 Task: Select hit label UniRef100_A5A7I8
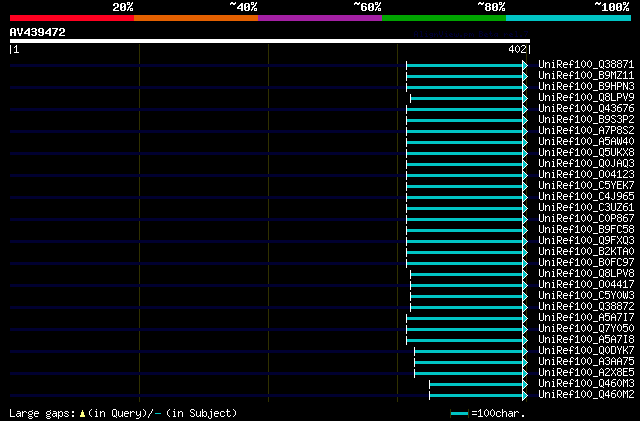point(586,340)
